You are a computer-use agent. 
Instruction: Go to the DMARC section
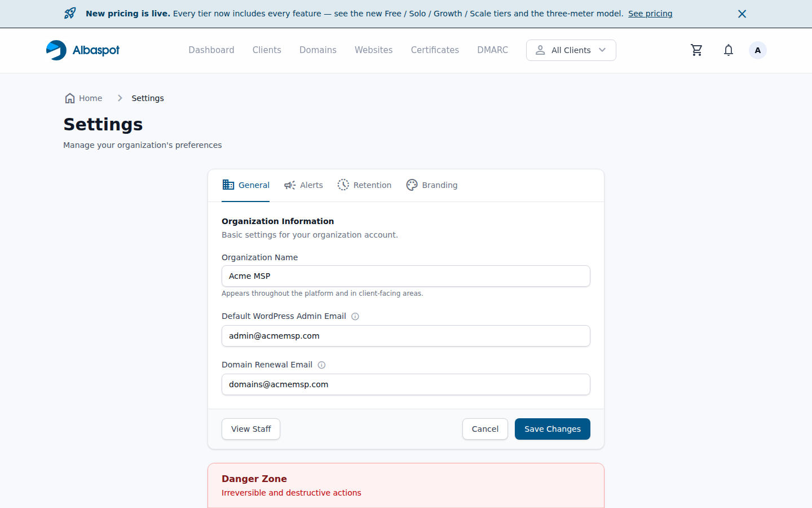pos(493,50)
